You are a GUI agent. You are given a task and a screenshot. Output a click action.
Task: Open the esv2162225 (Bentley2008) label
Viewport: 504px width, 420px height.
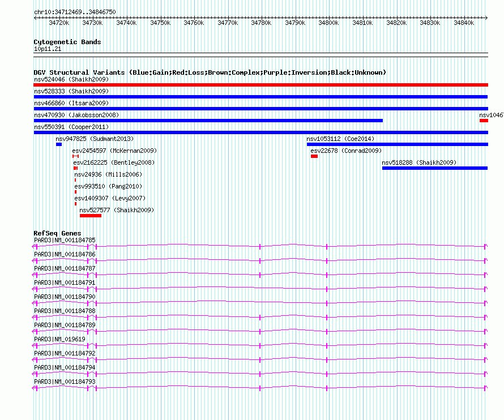pos(114,162)
